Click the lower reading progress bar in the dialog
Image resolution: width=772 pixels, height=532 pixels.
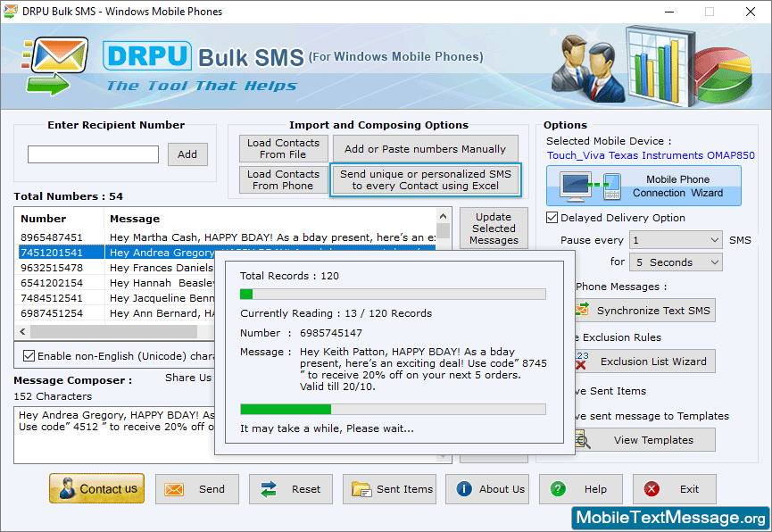(x=393, y=410)
